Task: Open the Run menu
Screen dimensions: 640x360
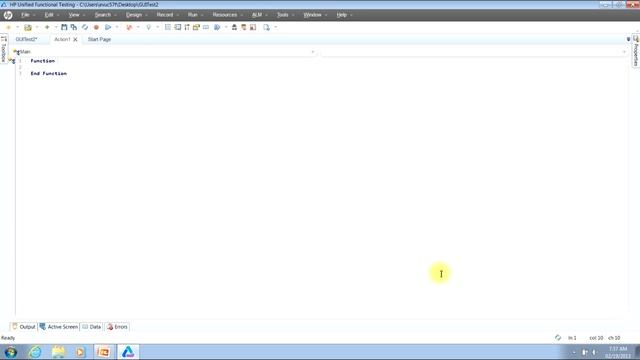Action: point(193,15)
